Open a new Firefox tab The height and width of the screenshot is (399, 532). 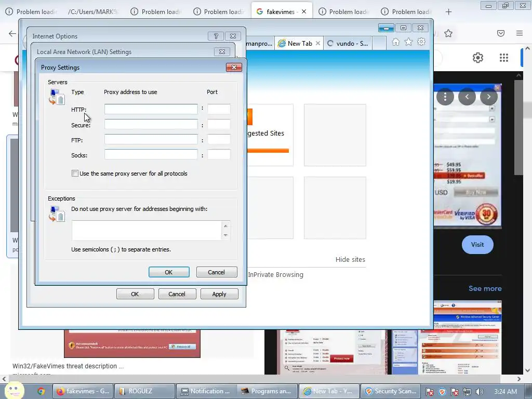point(448,12)
